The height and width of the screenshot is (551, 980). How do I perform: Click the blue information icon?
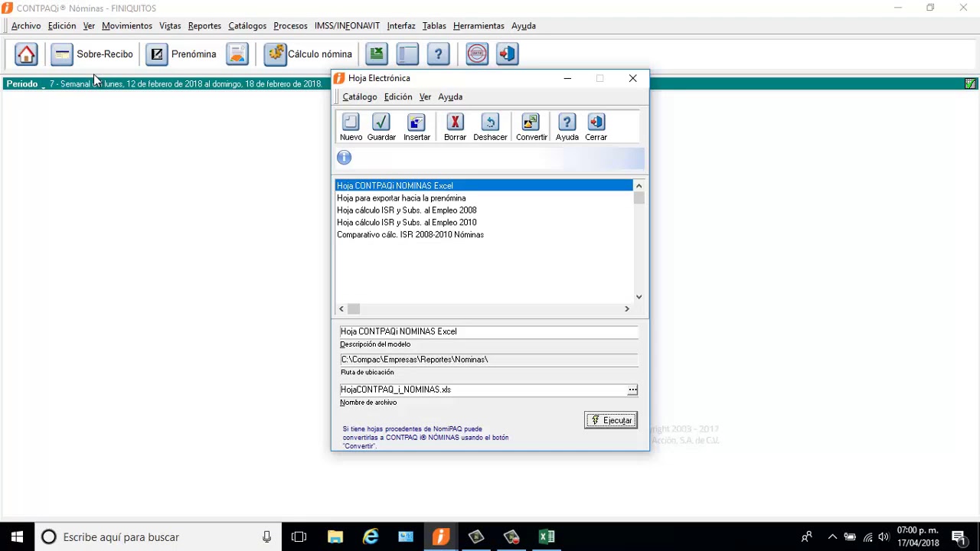tap(344, 157)
